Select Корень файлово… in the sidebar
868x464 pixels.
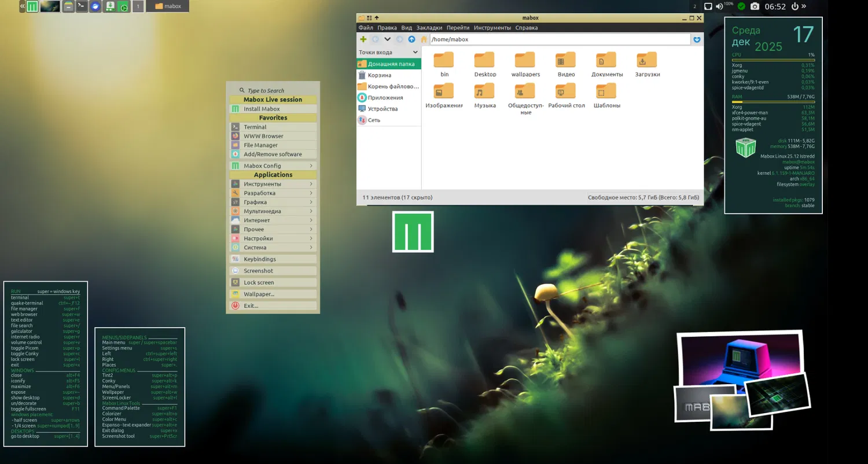389,86
